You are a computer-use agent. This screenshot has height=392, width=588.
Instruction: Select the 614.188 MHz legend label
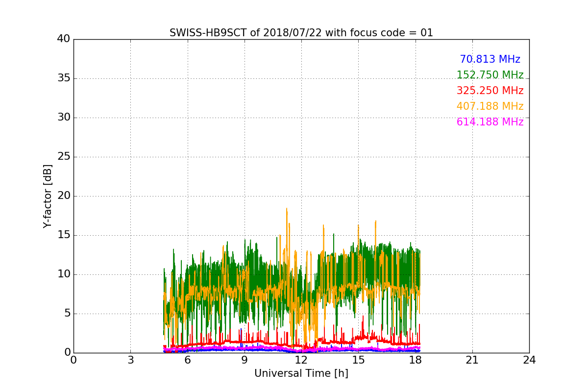point(490,122)
